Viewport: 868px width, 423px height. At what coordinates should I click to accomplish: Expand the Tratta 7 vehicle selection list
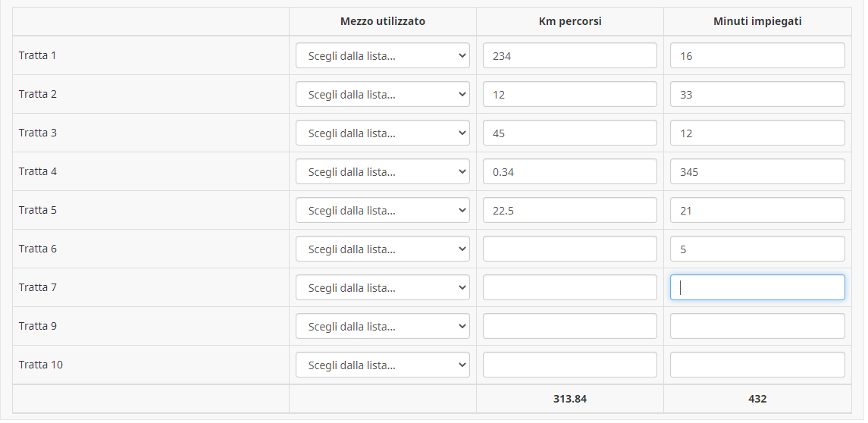pos(382,287)
